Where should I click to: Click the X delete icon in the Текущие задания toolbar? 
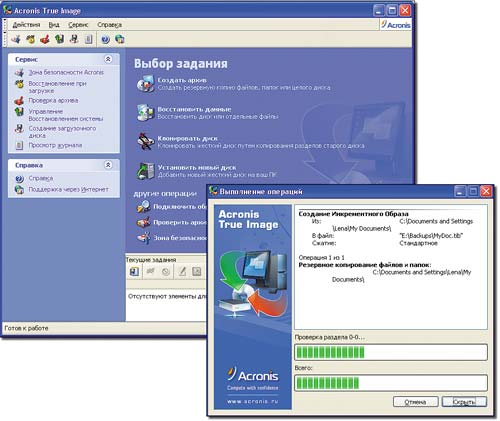pos(197,272)
